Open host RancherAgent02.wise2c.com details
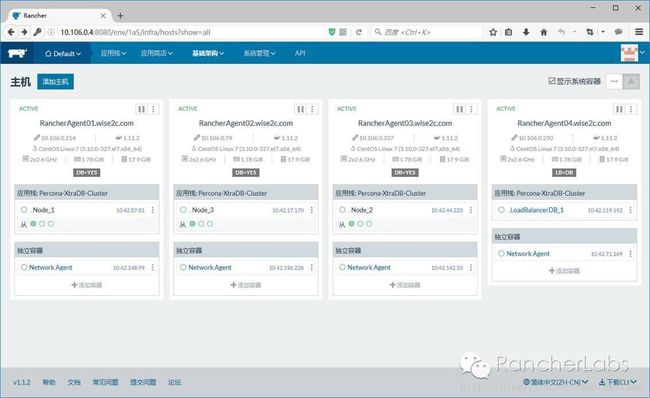 point(246,123)
